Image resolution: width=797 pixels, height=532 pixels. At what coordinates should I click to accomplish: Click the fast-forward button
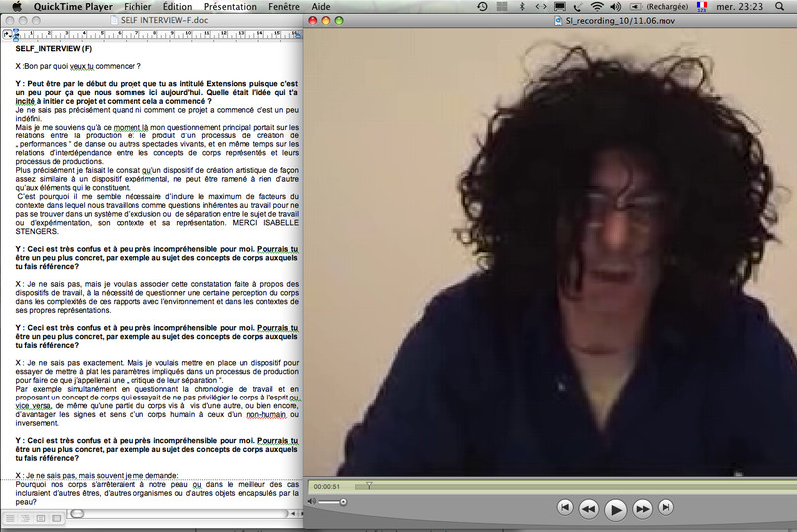pos(643,509)
